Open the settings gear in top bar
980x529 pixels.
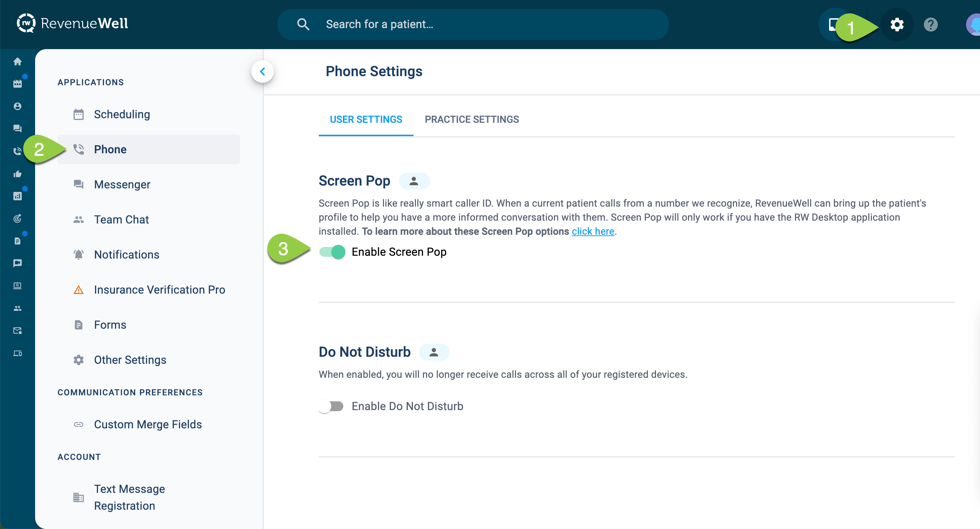[x=897, y=25]
